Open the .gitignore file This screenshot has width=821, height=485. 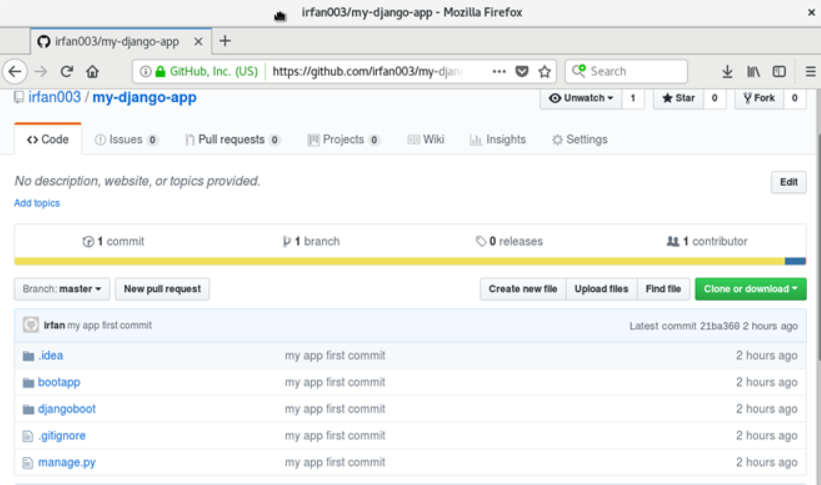click(x=61, y=436)
